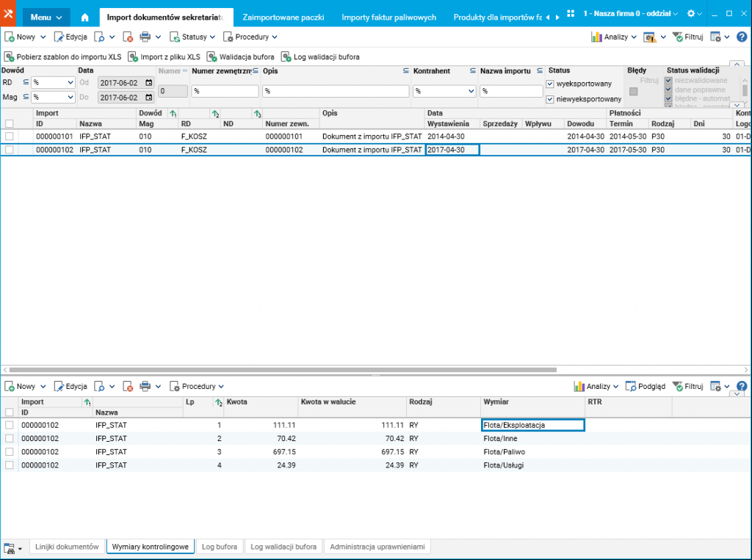Click the top toolbar preview magnifier icon
Viewport: 752px width, 560px height.
point(99,37)
